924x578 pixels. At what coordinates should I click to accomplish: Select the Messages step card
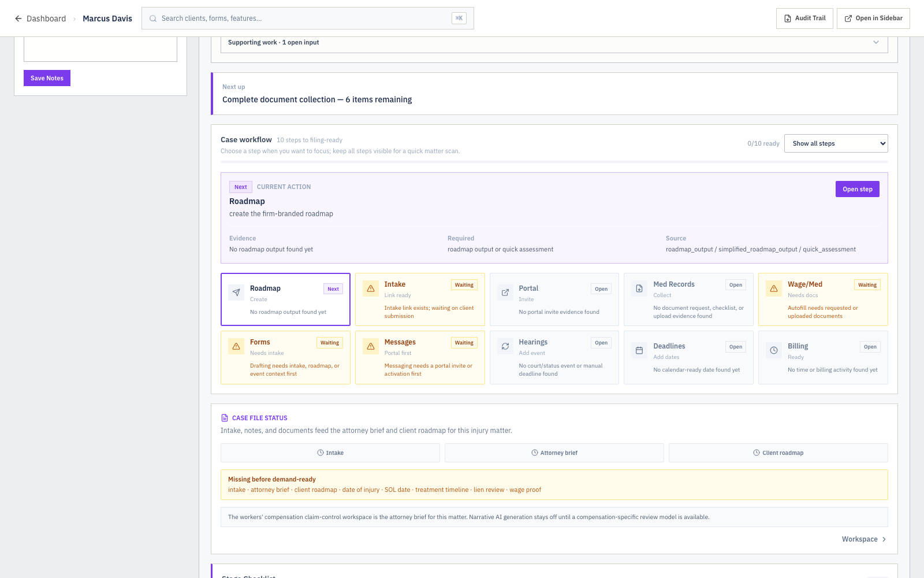pos(420,357)
